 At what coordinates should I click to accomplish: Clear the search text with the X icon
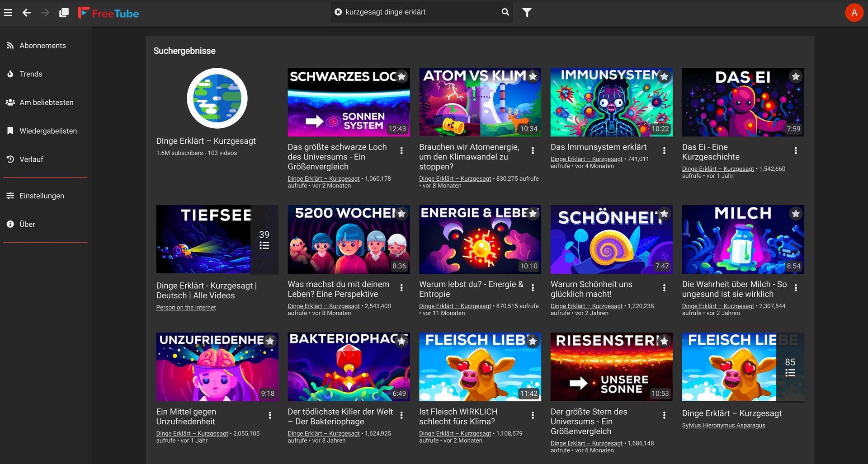pos(338,12)
